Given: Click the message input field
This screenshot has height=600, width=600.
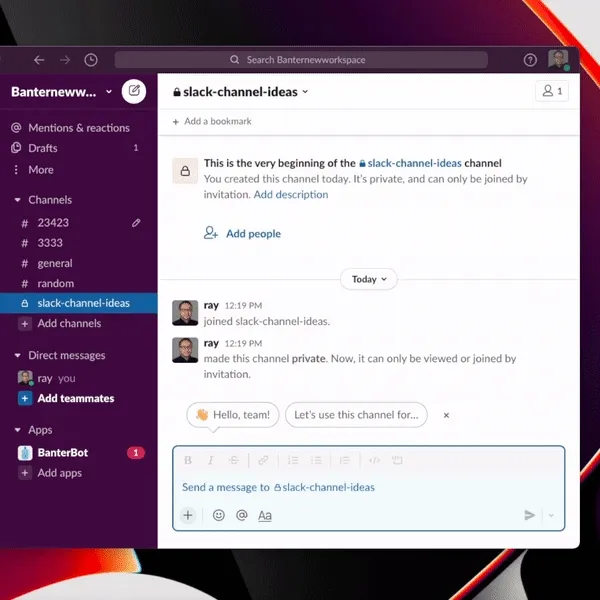Looking at the screenshot, I should coord(368,488).
